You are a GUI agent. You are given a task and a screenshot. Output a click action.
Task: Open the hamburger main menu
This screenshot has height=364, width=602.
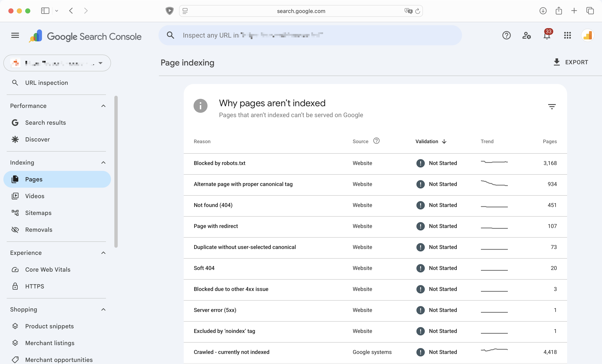click(15, 35)
